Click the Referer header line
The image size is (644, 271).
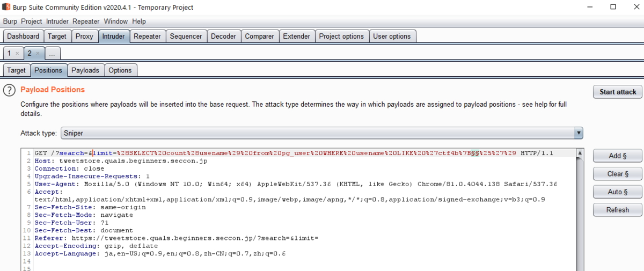click(x=177, y=238)
